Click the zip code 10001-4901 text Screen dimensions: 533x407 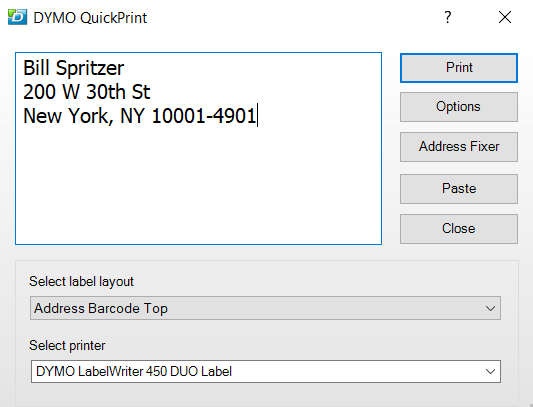point(203,116)
